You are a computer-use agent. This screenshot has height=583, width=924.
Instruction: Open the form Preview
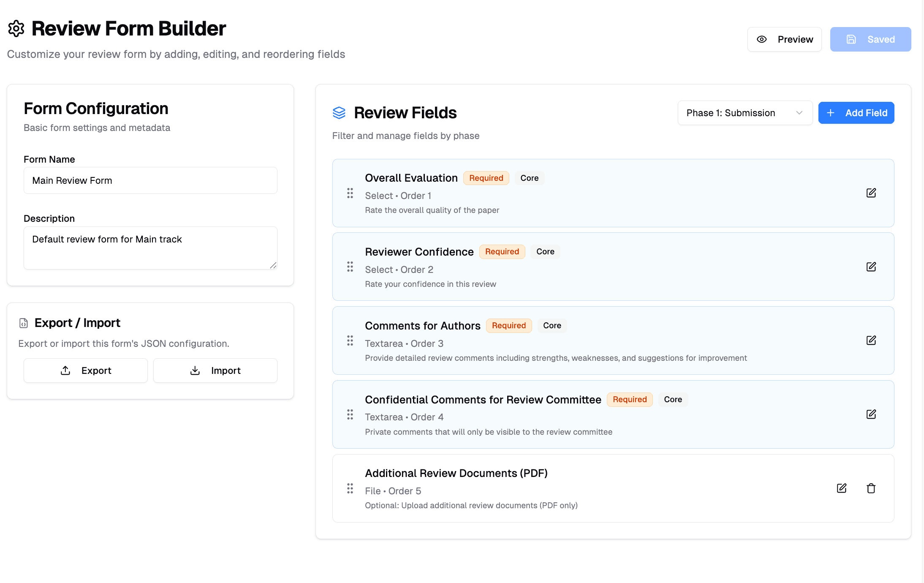coord(784,39)
